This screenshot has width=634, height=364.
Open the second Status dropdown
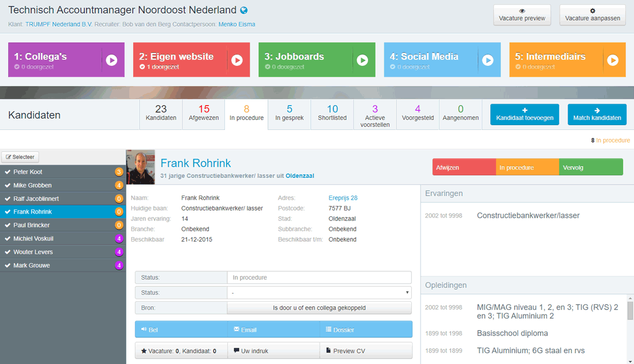pyautogui.click(x=319, y=292)
